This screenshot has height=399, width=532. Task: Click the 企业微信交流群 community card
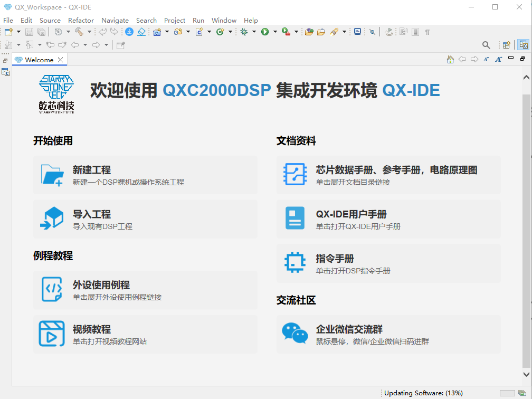pos(388,334)
